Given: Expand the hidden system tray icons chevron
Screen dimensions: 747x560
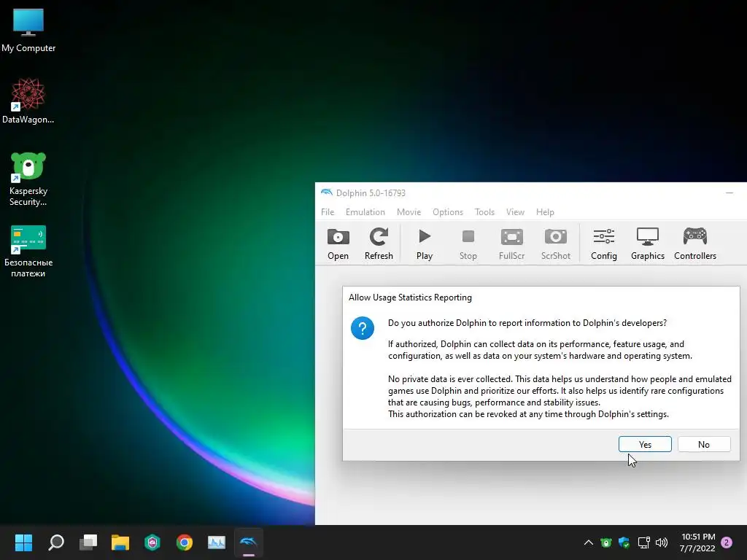Looking at the screenshot, I should pyautogui.click(x=589, y=542).
